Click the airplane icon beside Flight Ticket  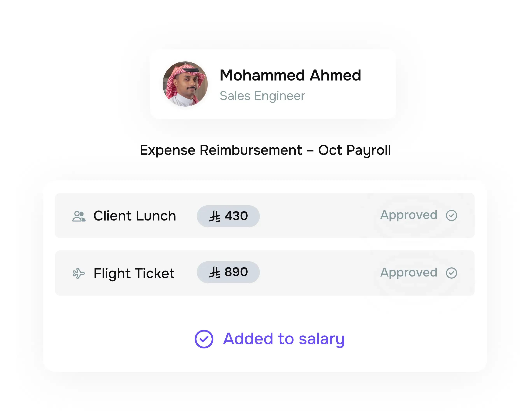79,273
